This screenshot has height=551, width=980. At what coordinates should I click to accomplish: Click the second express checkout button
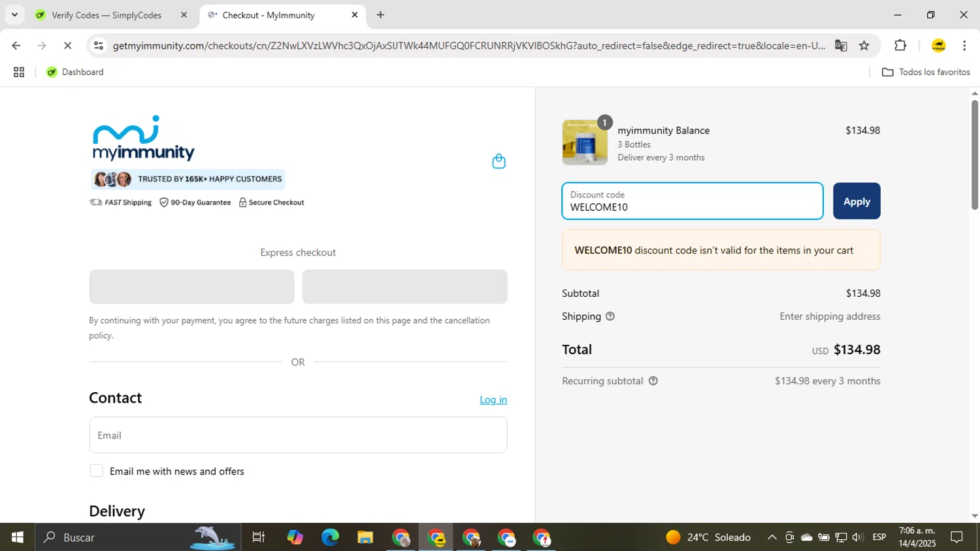coord(404,287)
